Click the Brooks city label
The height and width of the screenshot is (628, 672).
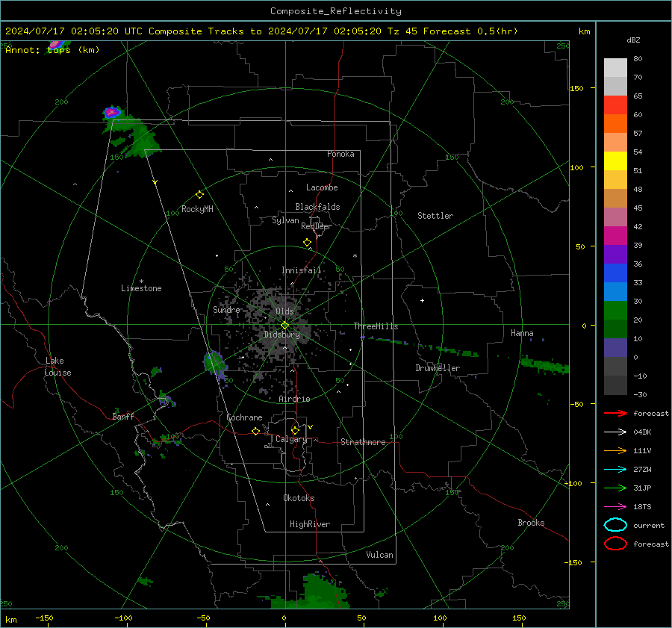(x=531, y=523)
